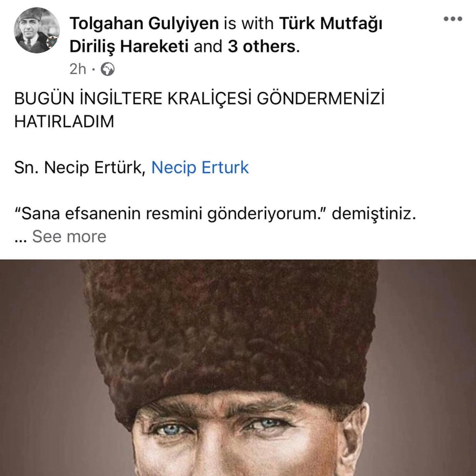Click the word demiştiniz
The width and height of the screenshot is (476, 476).
(x=374, y=213)
